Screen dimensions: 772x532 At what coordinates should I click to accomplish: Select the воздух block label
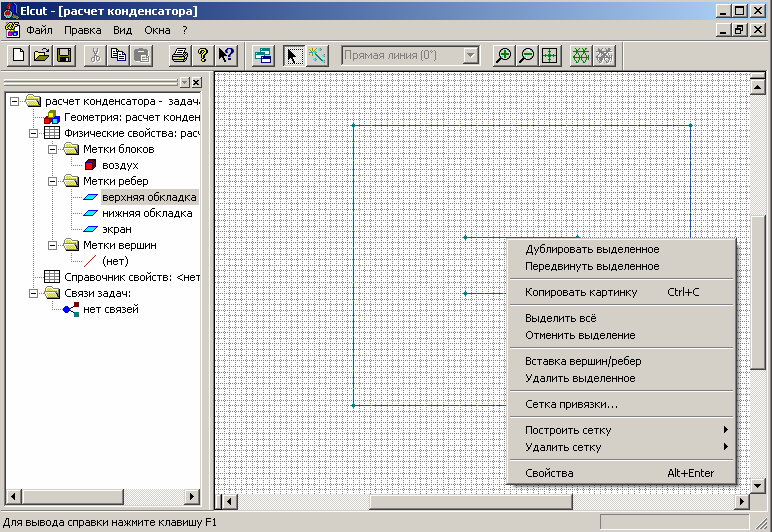(x=120, y=165)
